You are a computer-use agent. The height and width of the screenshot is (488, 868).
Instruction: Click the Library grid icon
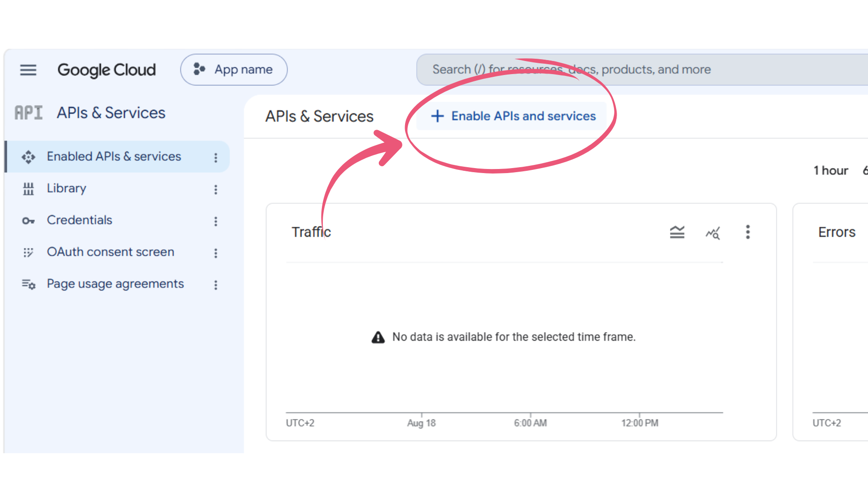pos(28,189)
